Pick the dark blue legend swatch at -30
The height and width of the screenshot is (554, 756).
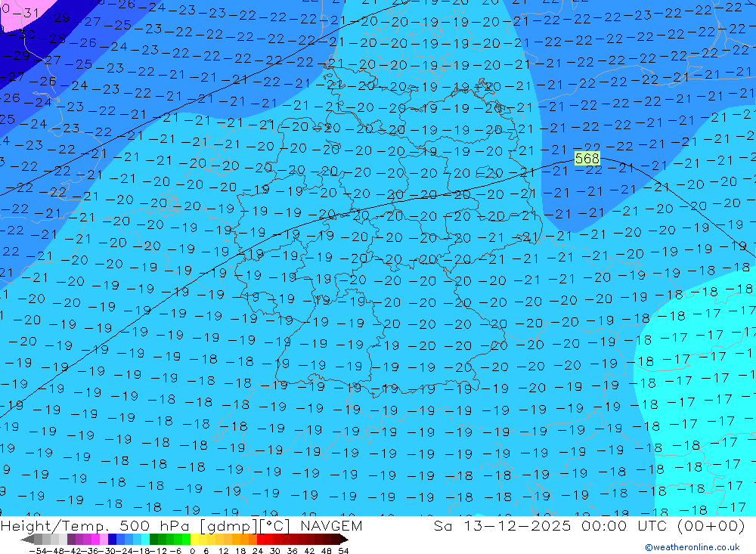[113, 540]
